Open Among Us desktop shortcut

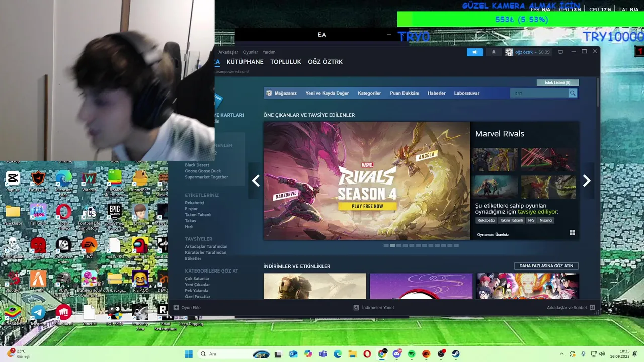[x=140, y=248]
